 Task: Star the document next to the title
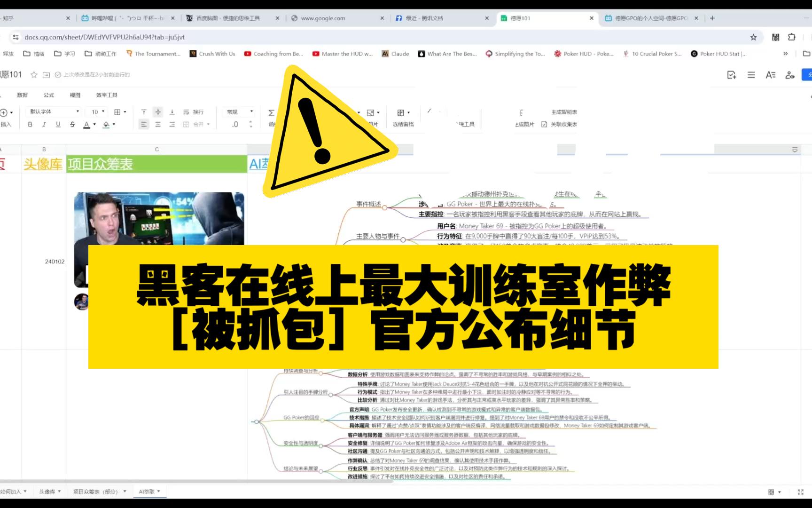34,75
